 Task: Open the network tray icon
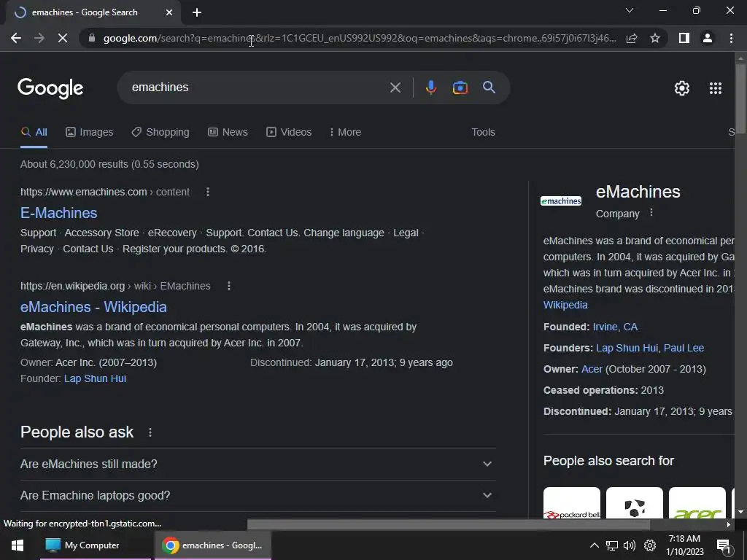point(612,545)
